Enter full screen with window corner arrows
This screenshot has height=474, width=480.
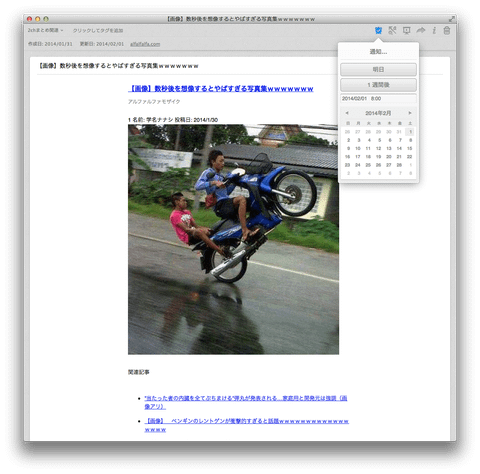pos(452,19)
